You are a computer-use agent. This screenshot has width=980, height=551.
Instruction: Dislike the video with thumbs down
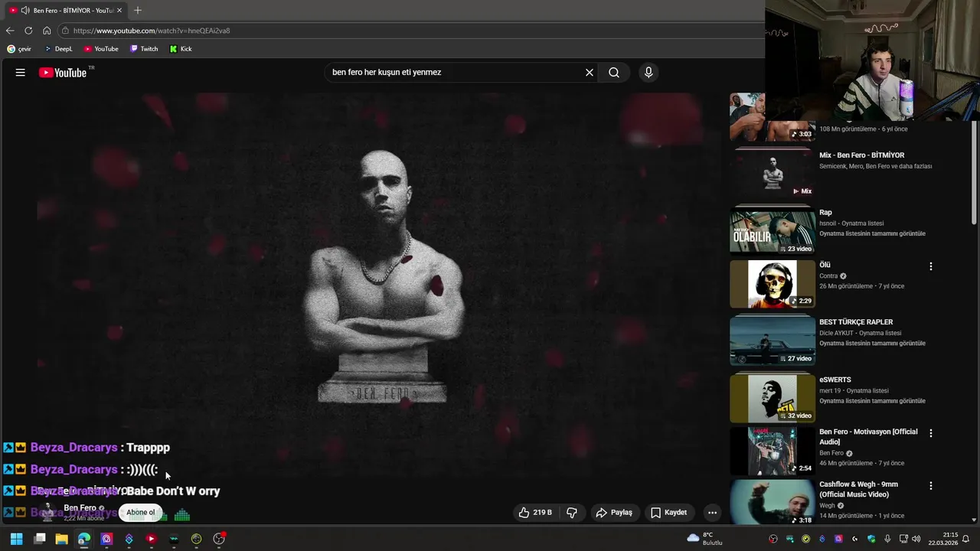571,513
